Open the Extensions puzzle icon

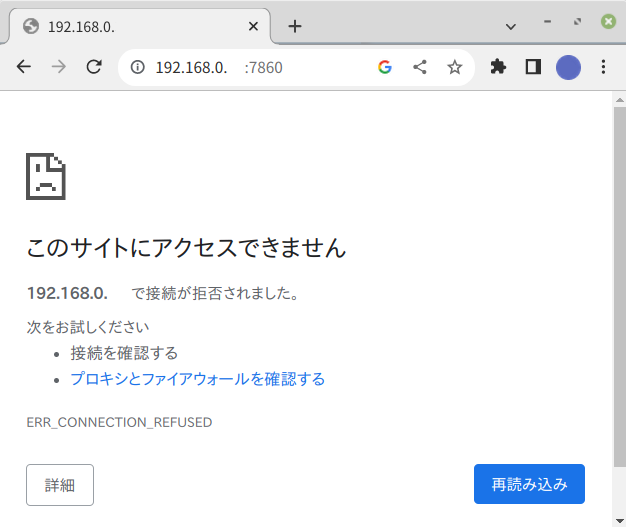[x=498, y=67]
